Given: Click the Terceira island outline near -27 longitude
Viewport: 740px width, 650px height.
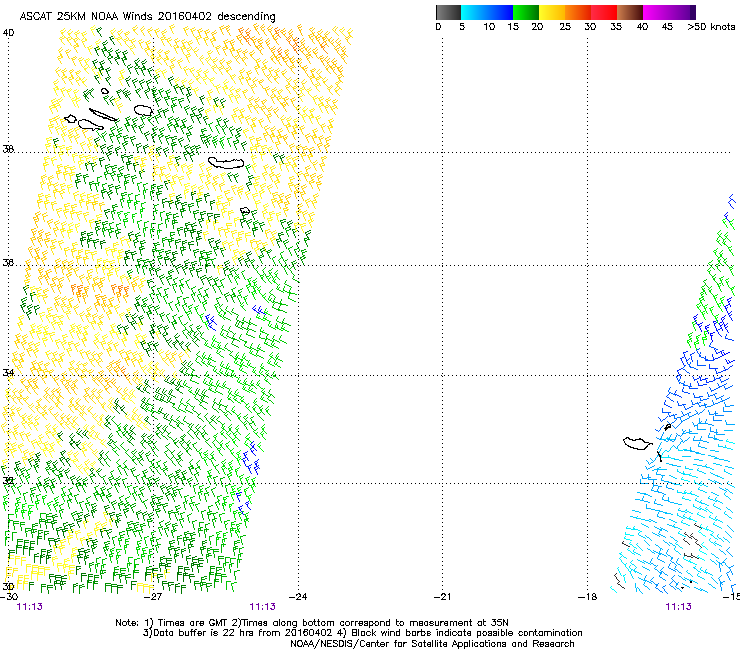Looking at the screenshot, I should pos(143,110).
